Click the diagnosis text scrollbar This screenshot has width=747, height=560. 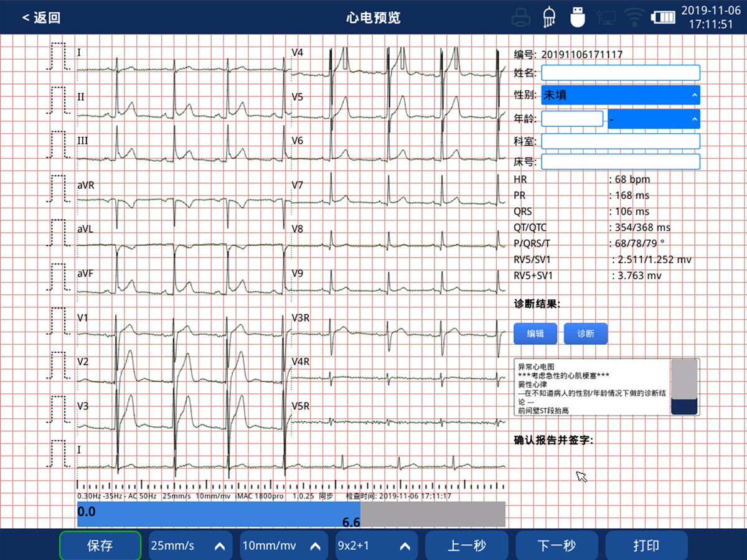tap(685, 386)
